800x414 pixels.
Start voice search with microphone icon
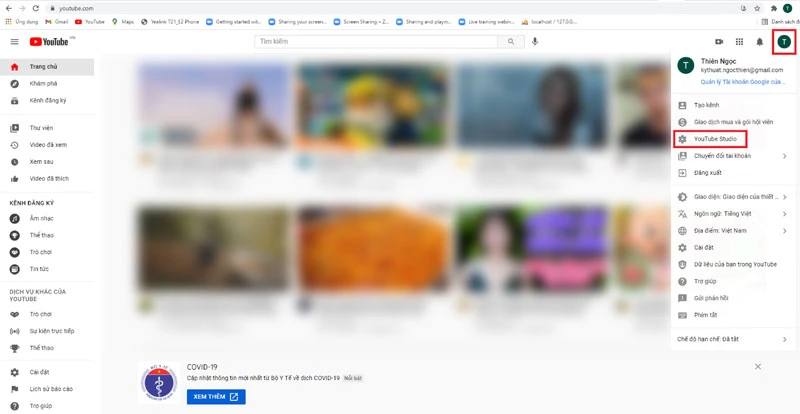coord(535,42)
